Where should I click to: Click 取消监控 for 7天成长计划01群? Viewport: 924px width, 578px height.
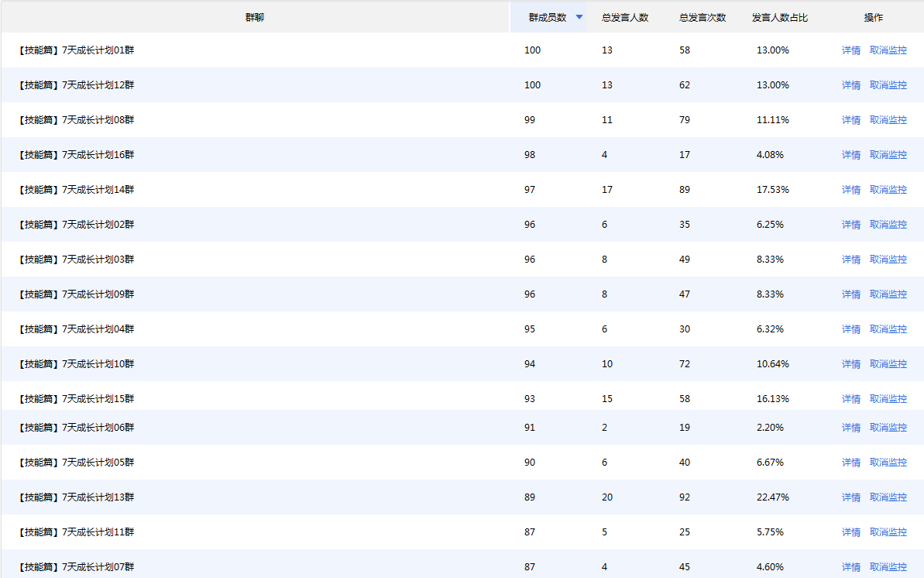coord(888,50)
